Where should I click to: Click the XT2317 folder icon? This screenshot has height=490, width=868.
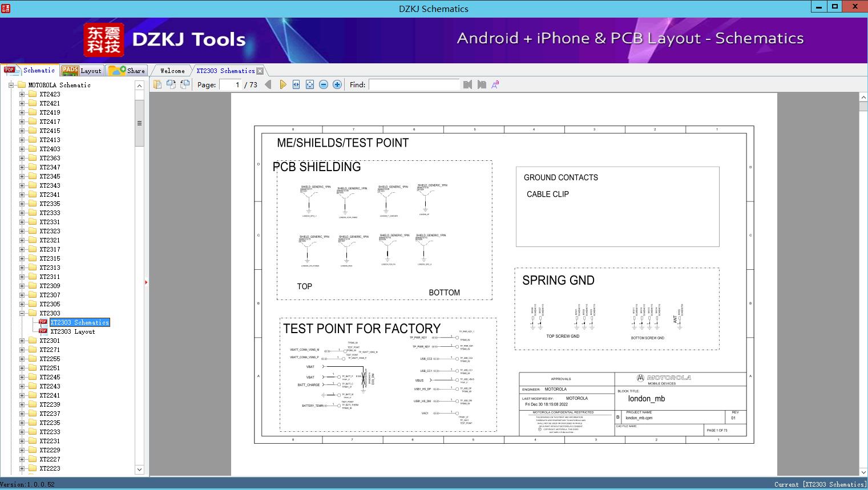[x=33, y=249]
